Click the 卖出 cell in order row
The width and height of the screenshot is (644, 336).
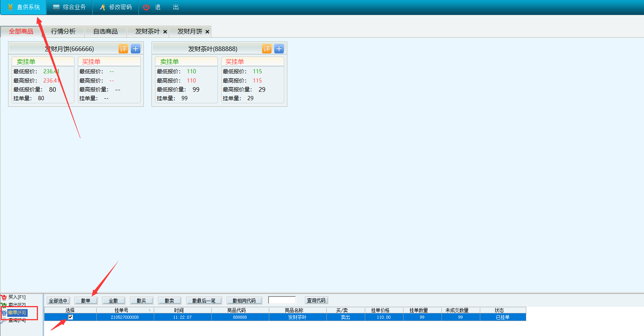click(346, 317)
